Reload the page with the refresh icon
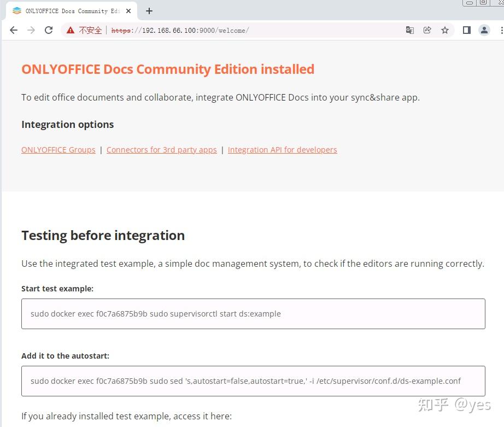The width and height of the screenshot is (504, 427). pyautogui.click(x=48, y=30)
